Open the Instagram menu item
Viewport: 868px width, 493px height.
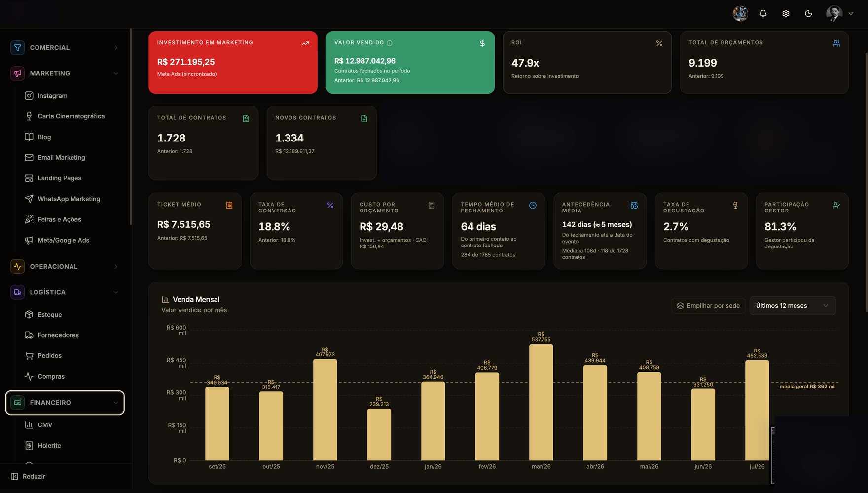[52, 96]
